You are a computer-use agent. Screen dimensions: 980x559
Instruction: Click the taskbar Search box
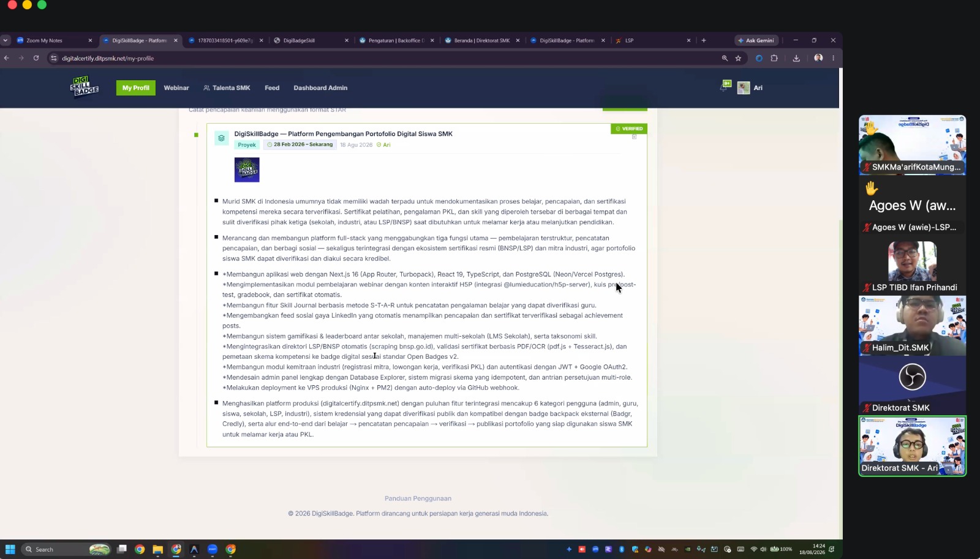point(67,549)
